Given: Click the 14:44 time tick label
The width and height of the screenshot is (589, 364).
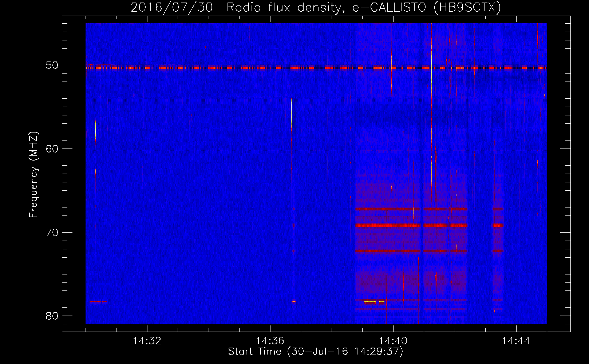Looking at the screenshot, I should (x=516, y=341).
